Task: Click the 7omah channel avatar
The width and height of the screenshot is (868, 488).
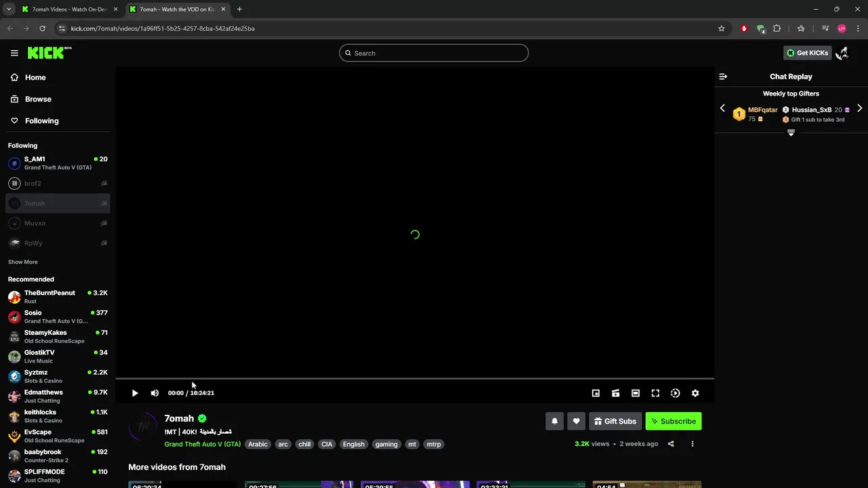Action: [x=142, y=426]
